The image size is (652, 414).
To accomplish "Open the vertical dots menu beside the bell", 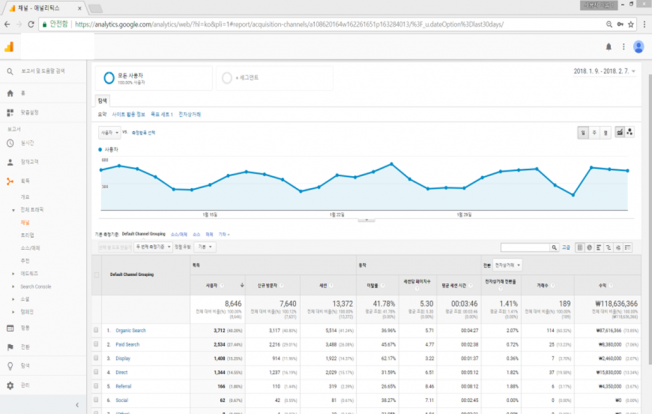I will tap(623, 47).
